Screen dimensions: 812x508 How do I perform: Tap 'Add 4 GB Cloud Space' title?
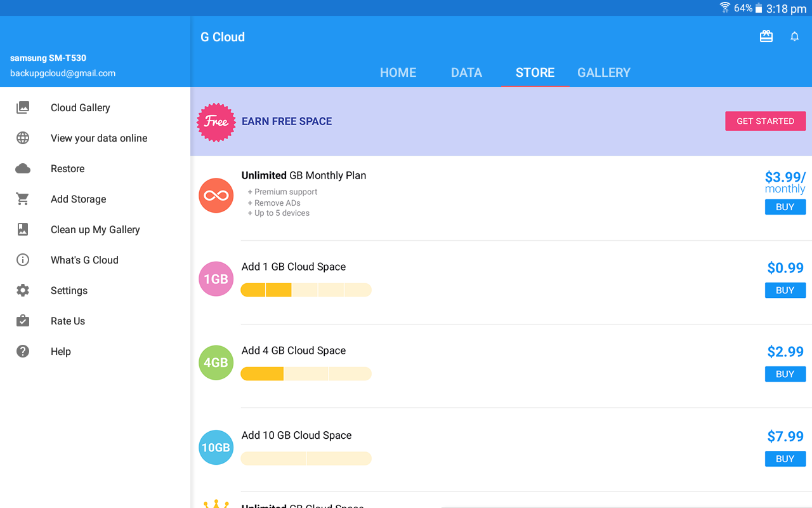294,351
